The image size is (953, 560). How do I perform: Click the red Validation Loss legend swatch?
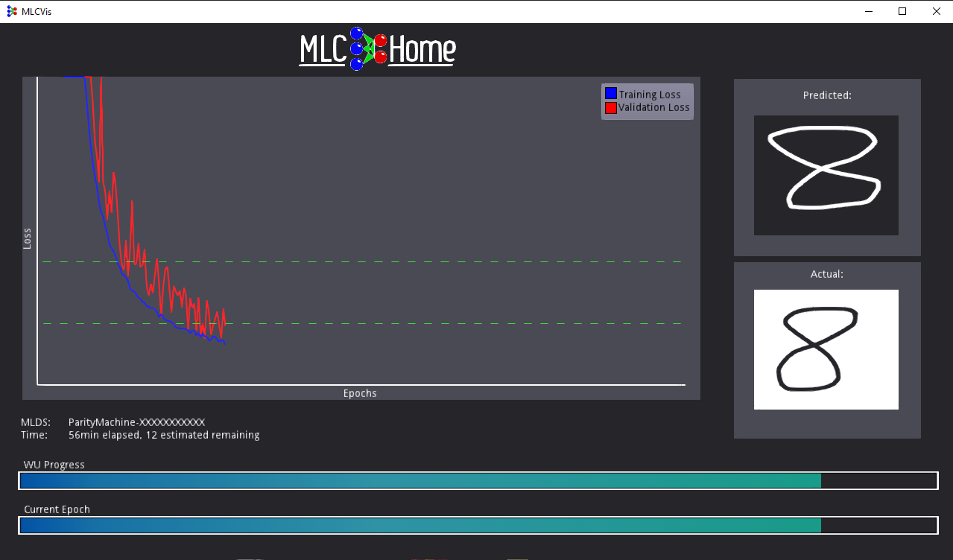point(610,106)
